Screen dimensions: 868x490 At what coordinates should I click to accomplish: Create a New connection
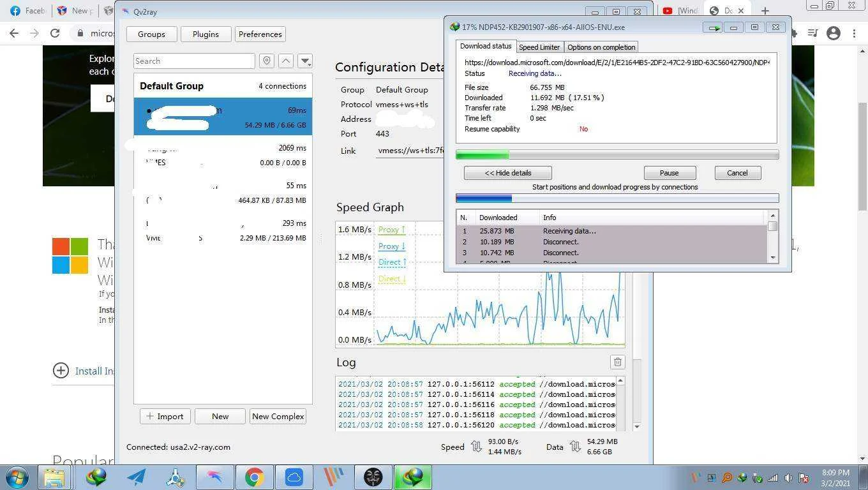coord(220,416)
